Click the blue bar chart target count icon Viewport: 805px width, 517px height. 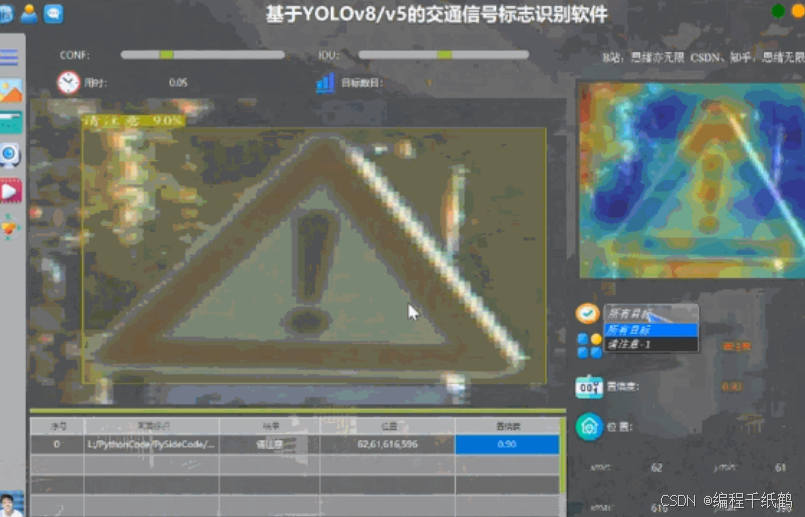coord(325,83)
